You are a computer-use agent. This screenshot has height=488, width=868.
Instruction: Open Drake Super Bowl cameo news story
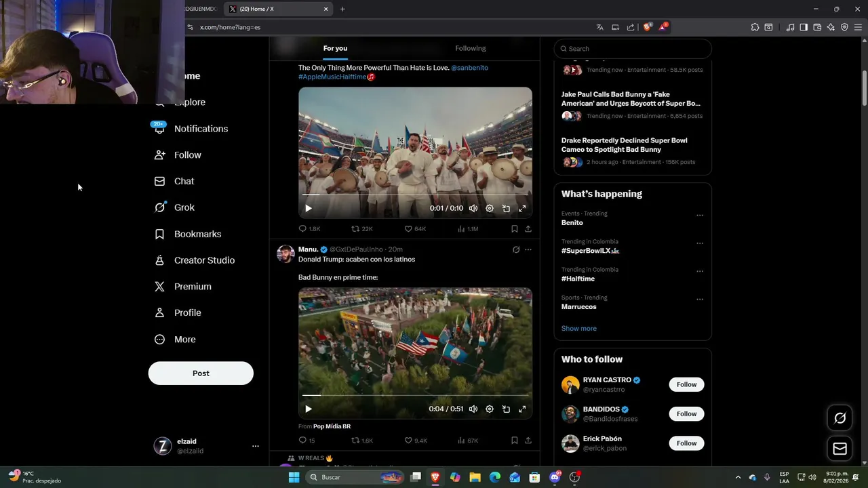(x=632, y=152)
